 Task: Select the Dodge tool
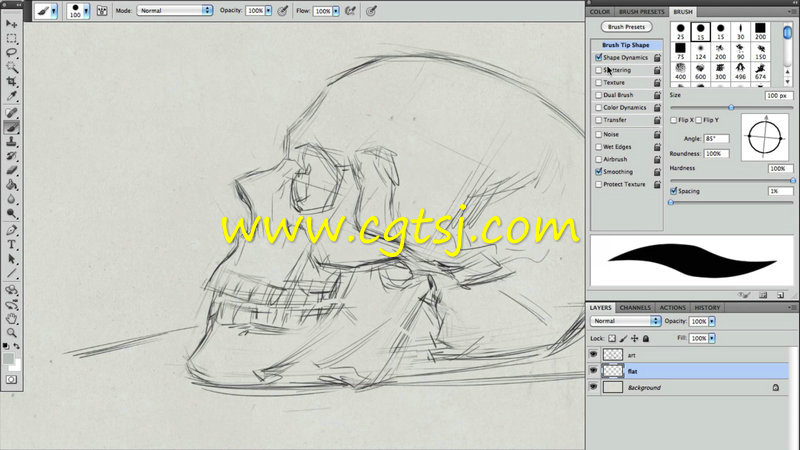coord(11,214)
